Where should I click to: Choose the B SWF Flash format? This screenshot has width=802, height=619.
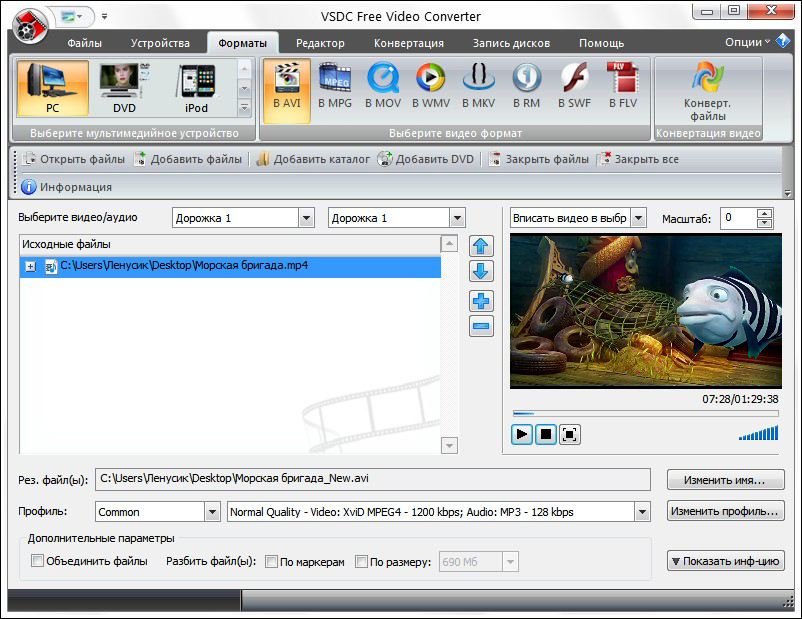click(574, 87)
